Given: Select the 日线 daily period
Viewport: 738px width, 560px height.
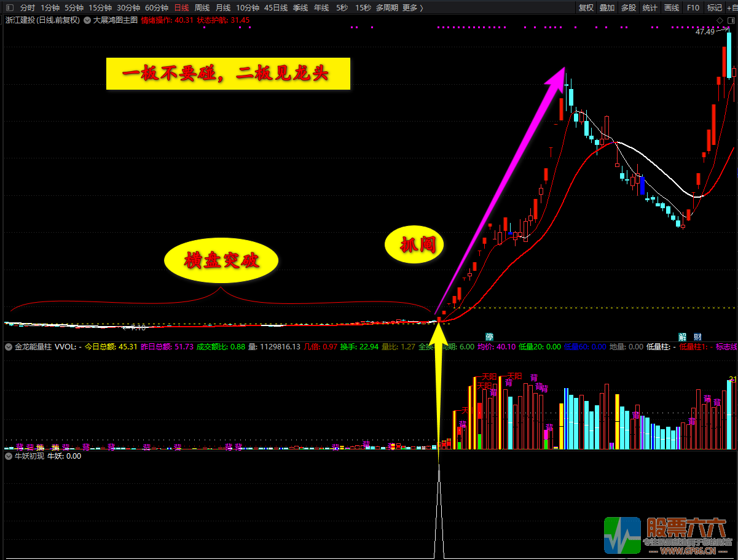Looking at the screenshot, I should pyautogui.click(x=181, y=8).
